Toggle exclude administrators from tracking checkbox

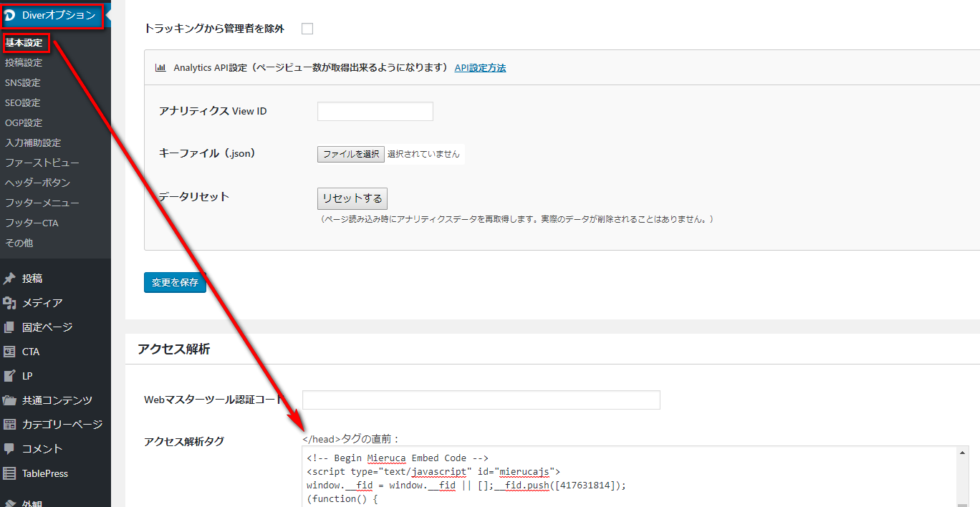[307, 29]
